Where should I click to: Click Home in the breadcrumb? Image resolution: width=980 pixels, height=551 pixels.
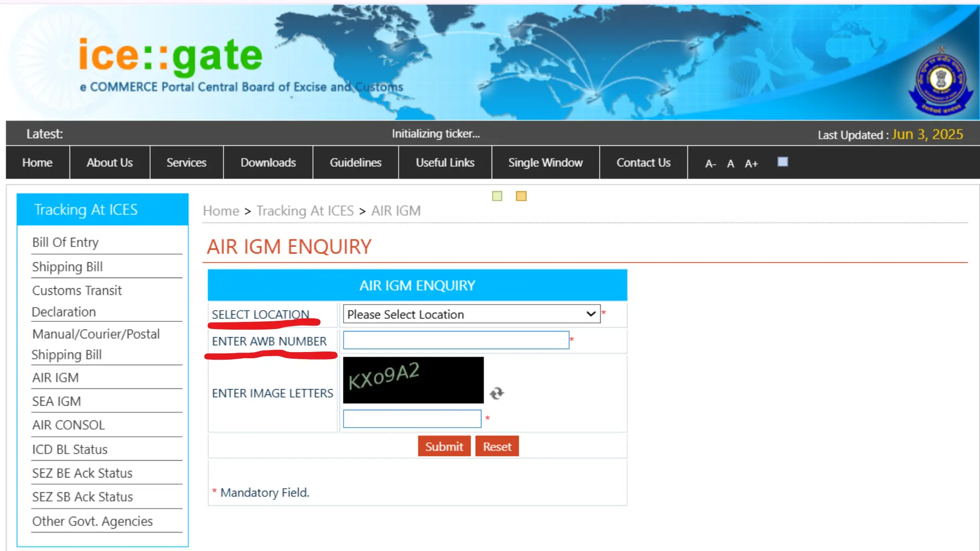click(x=221, y=211)
